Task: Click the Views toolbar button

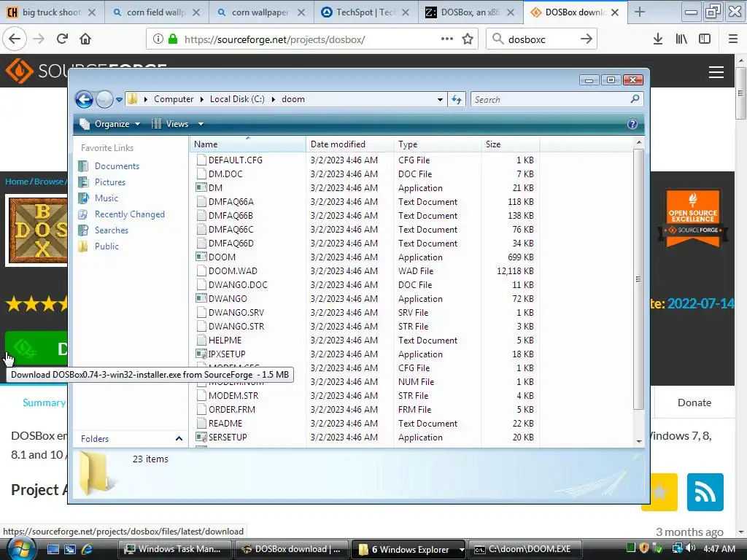Action: click(171, 124)
